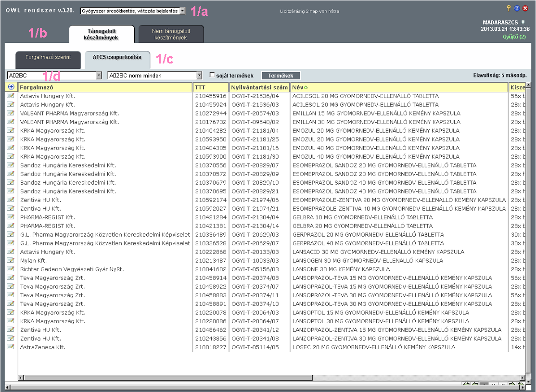Click the list icon next to MADARASZCS
Viewport: 536px width, 392px height.
coord(523,22)
